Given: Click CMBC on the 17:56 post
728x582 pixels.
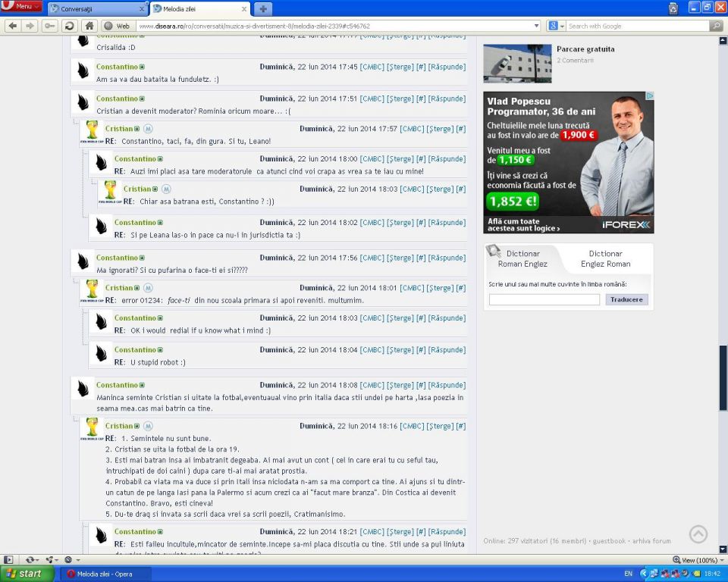Looking at the screenshot, I should (x=372, y=258).
